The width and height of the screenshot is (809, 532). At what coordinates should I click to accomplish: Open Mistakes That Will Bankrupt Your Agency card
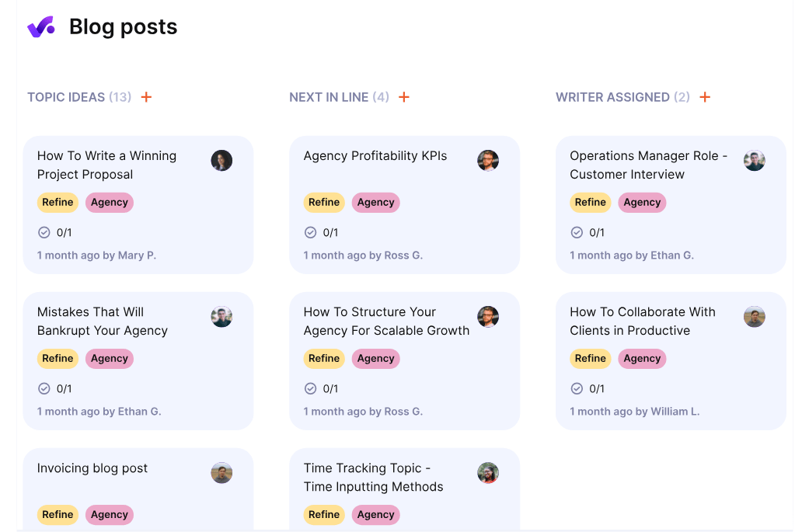tap(103, 322)
